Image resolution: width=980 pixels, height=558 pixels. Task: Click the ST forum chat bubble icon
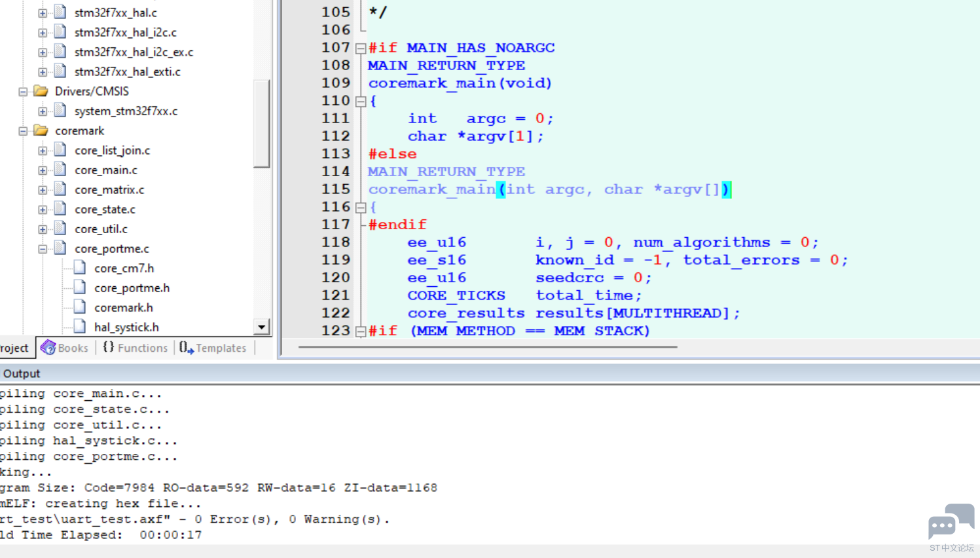pyautogui.click(x=951, y=521)
